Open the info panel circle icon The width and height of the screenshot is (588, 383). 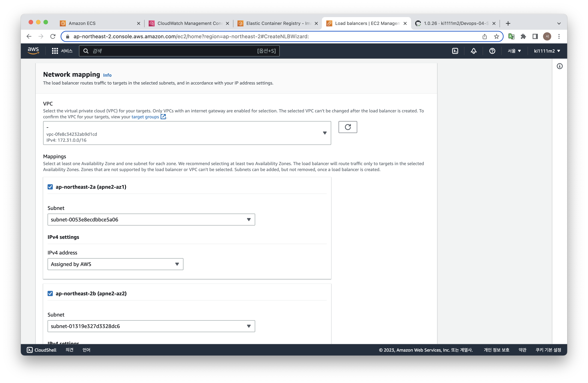pyautogui.click(x=560, y=66)
